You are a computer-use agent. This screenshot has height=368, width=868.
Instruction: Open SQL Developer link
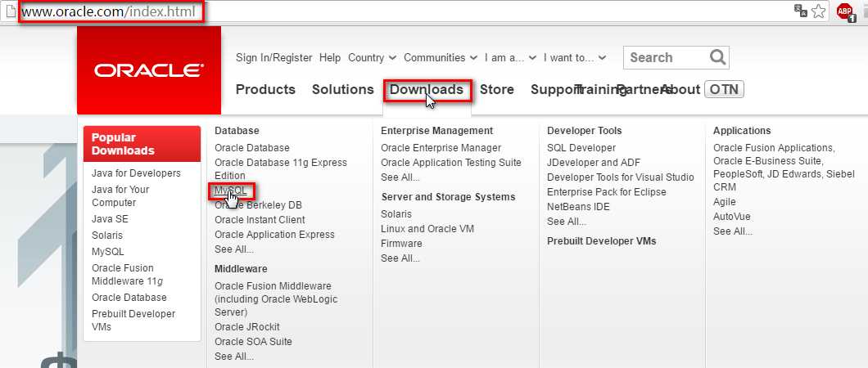pos(581,147)
